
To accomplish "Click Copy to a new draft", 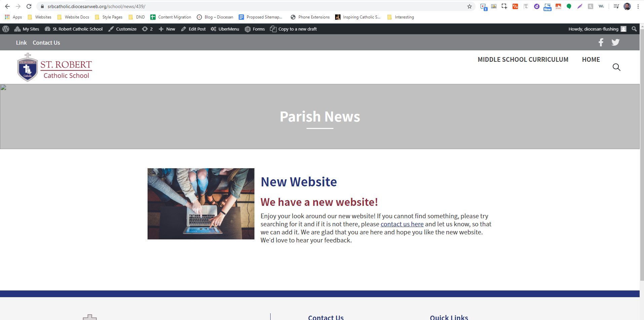I will (x=293, y=29).
